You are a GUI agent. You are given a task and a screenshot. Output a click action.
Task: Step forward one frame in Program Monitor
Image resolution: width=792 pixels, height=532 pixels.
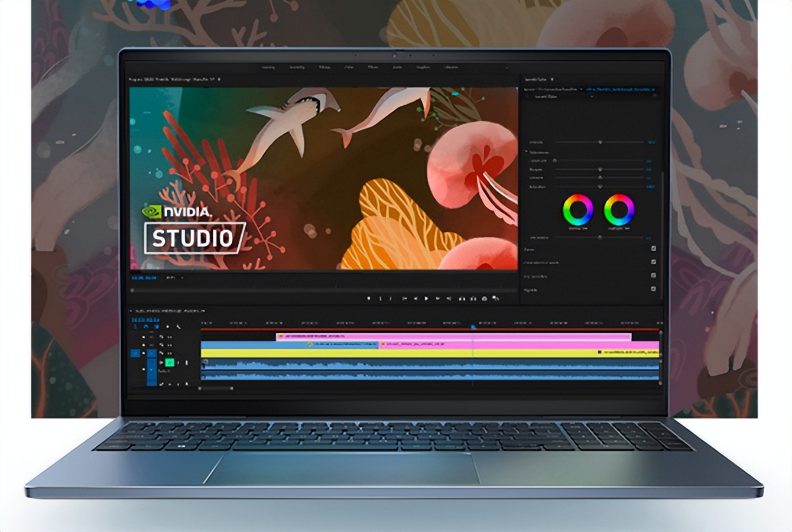pos(438,299)
